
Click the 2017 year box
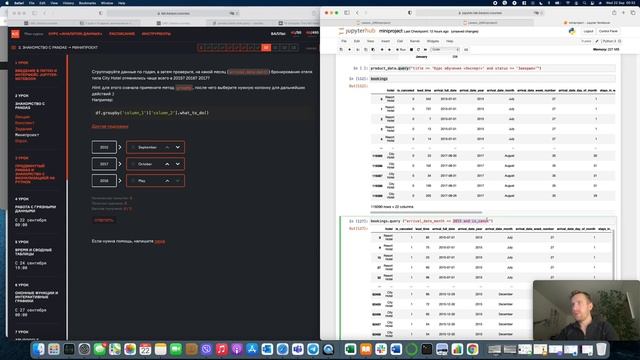coord(104,164)
